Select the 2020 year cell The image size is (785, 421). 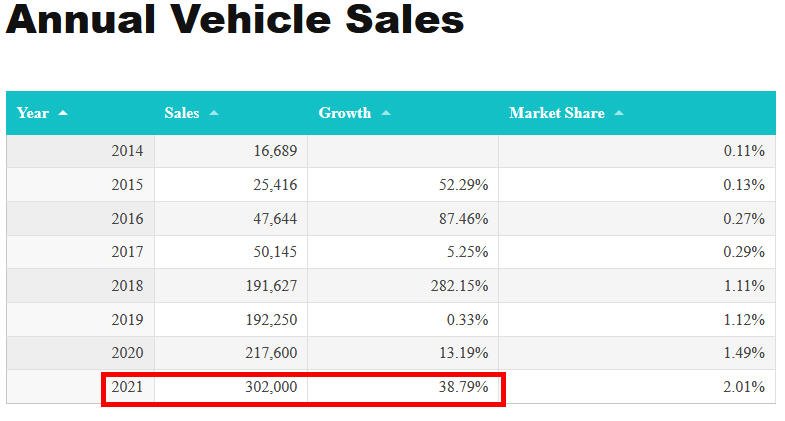[127, 353]
